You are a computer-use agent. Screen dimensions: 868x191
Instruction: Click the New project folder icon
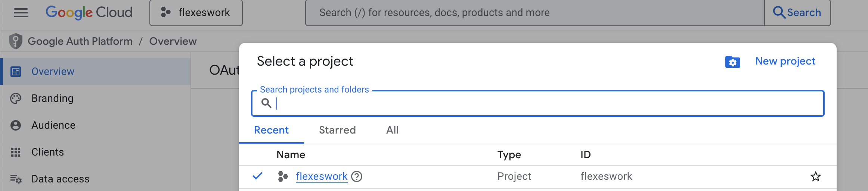pos(732,62)
